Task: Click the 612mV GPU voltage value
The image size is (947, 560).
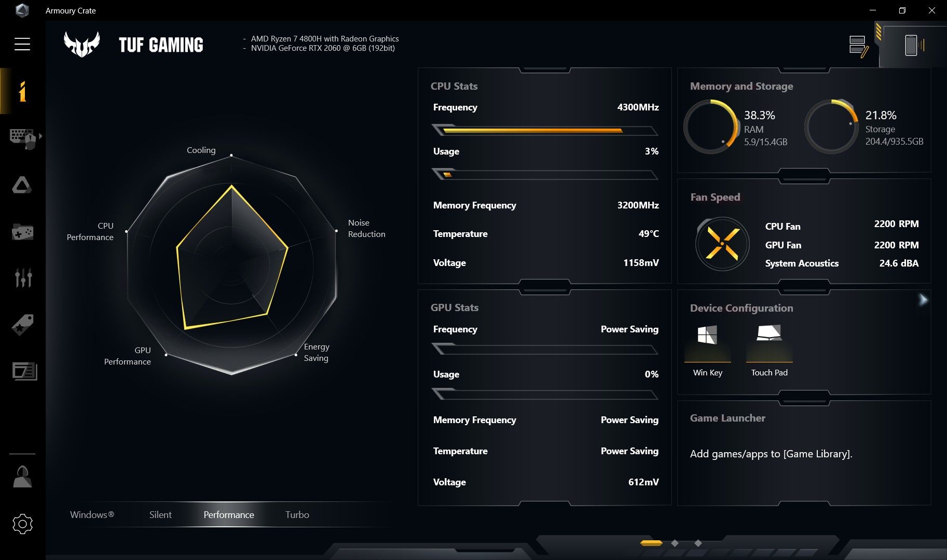Action: click(643, 482)
